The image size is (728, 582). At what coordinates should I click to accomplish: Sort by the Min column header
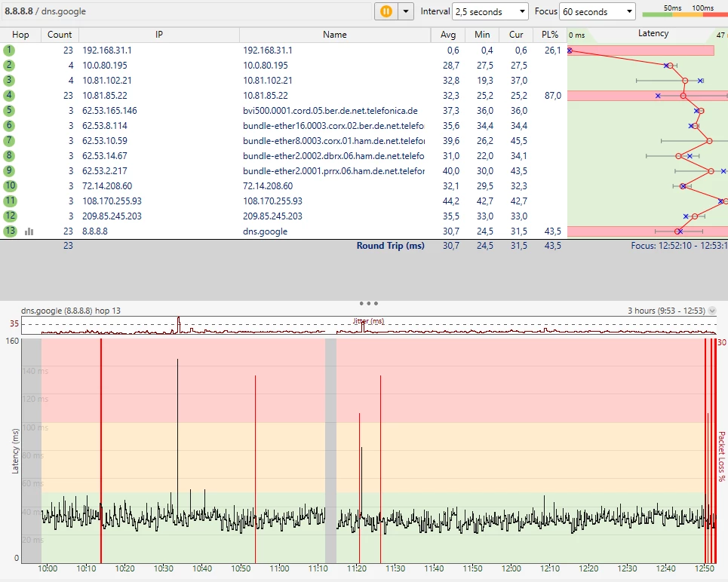coord(482,35)
